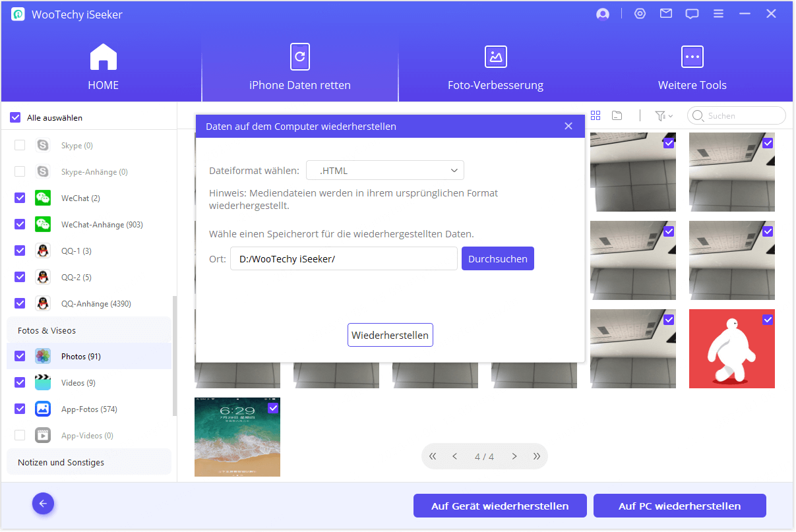The height and width of the screenshot is (532, 796).
Task: Toggle the WeChat-Anhänge checkbox
Action: click(20, 224)
